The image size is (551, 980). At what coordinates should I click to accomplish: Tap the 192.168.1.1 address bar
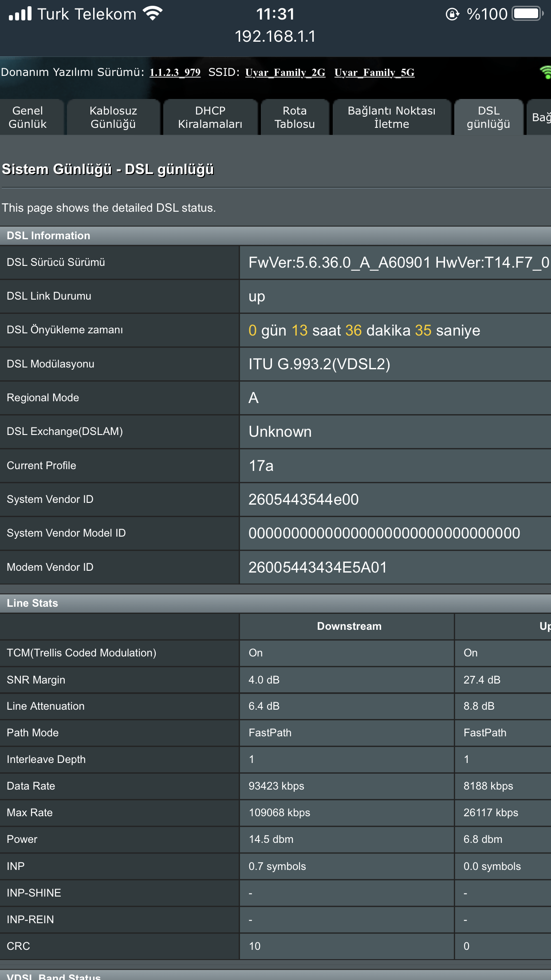pos(275,36)
